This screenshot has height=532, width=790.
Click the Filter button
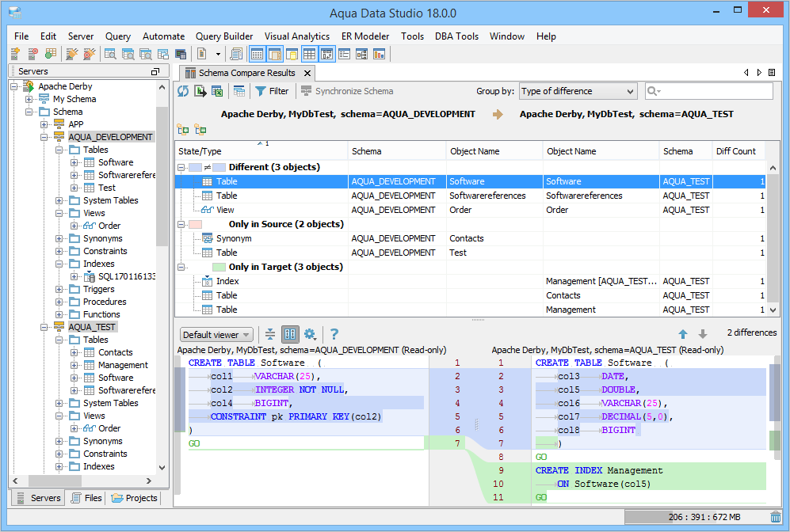272,91
